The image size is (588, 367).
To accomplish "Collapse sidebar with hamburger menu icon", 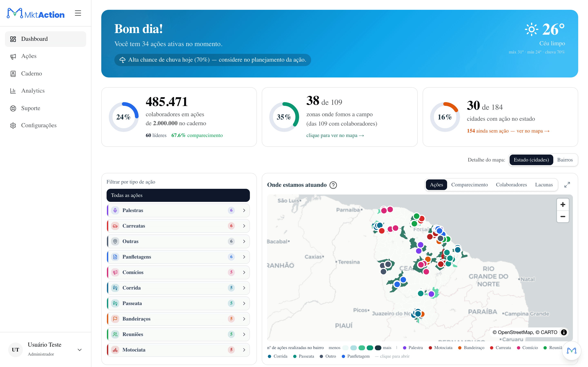I will [x=78, y=13].
